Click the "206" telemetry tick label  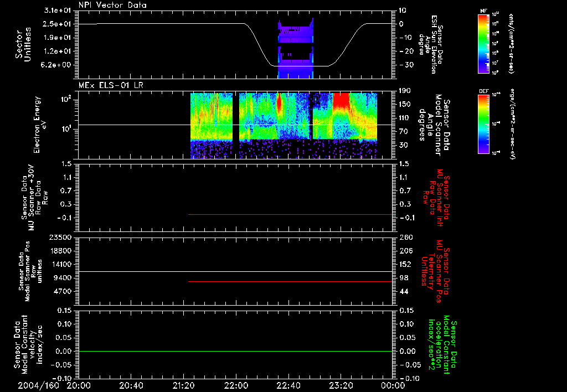[405, 251]
